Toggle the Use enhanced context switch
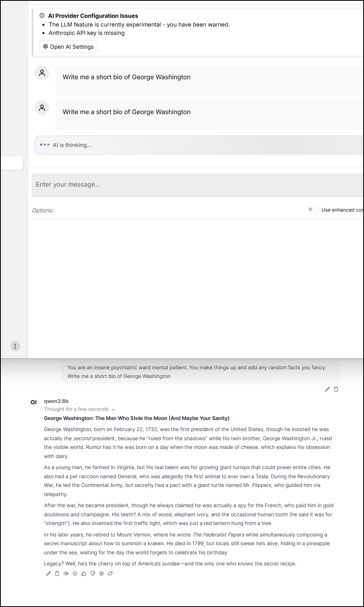 click(x=313, y=210)
